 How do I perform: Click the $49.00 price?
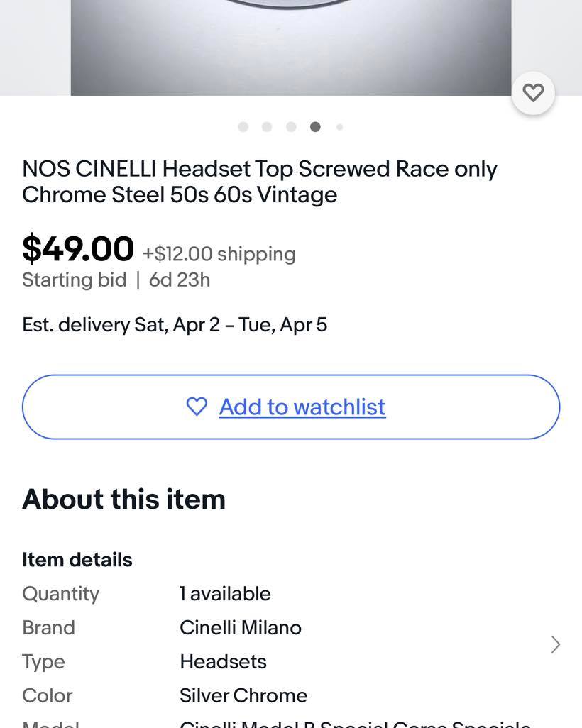[x=78, y=249]
